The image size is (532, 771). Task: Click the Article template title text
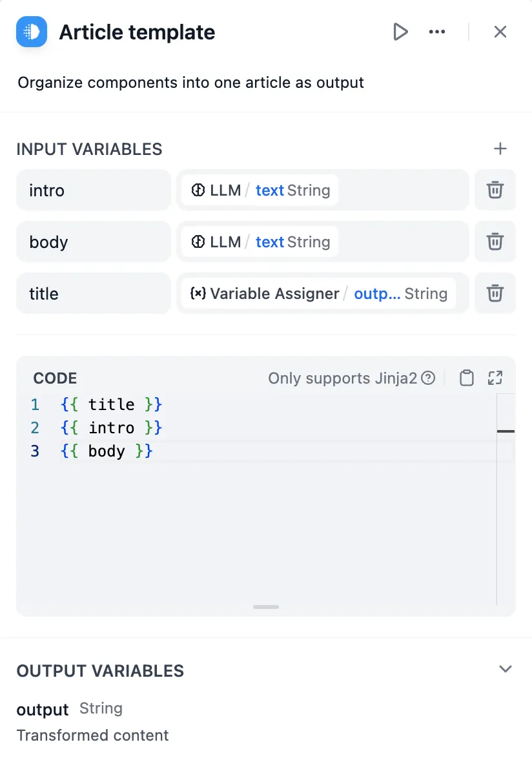(x=137, y=32)
